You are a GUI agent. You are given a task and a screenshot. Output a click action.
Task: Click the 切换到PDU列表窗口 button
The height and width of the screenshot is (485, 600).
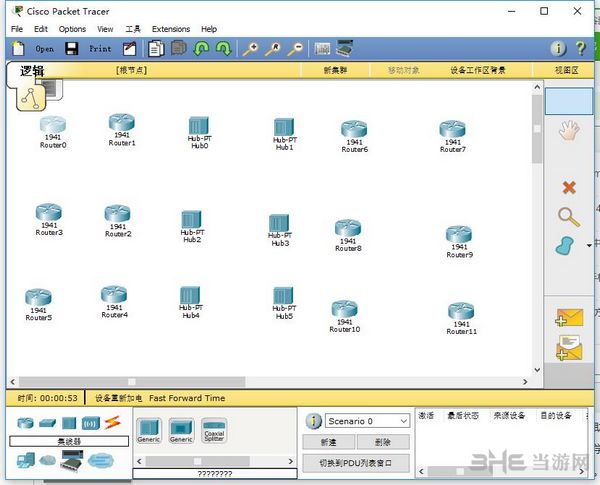tap(356, 463)
